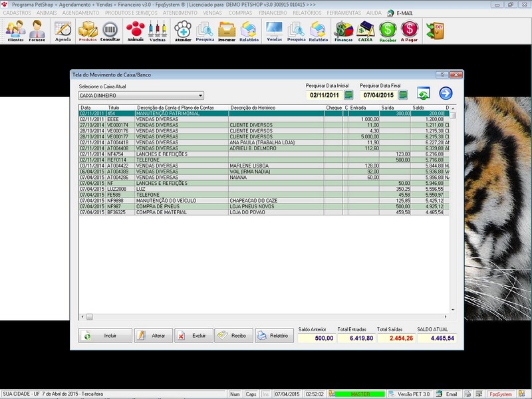Select the VE000174 row
The width and height of the screenshot is (532, 399).
(x=264, y=125)
